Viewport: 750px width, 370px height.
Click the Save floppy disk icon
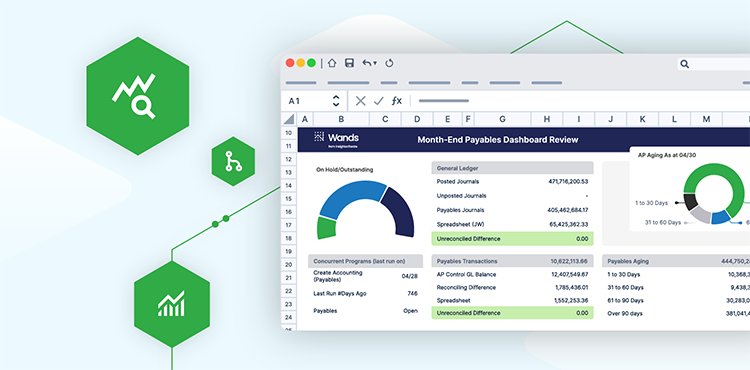pyautogui.click(x=350, y=63)
